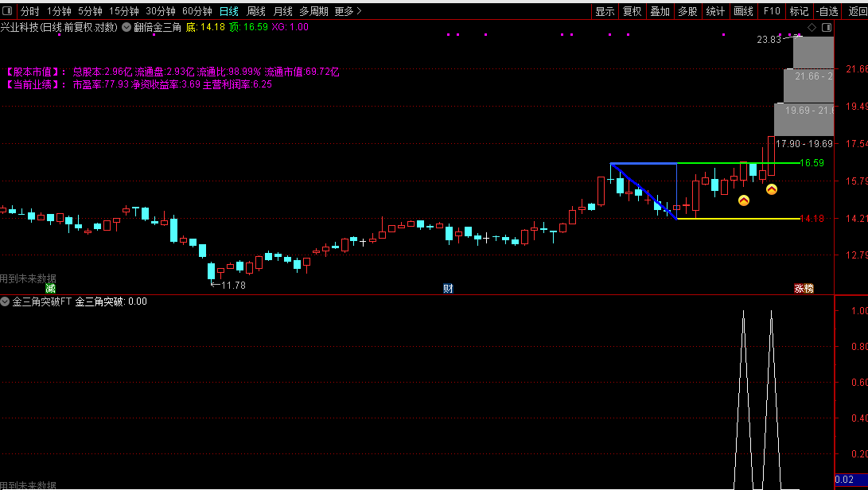The image size is (868, 490).
Task: Select the 60分钟 period
Action: 197,11
